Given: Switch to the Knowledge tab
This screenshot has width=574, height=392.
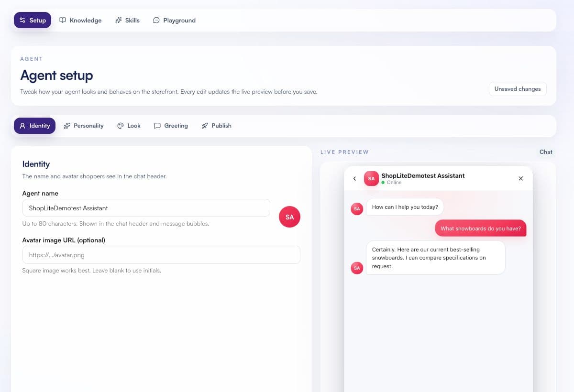Looking at the screenshot, I should click(x=80, y=21).
